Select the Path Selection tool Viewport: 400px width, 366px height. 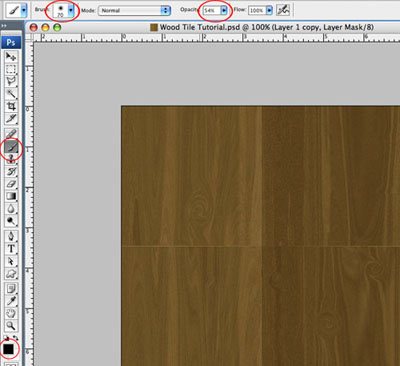(x=11, y=261)
